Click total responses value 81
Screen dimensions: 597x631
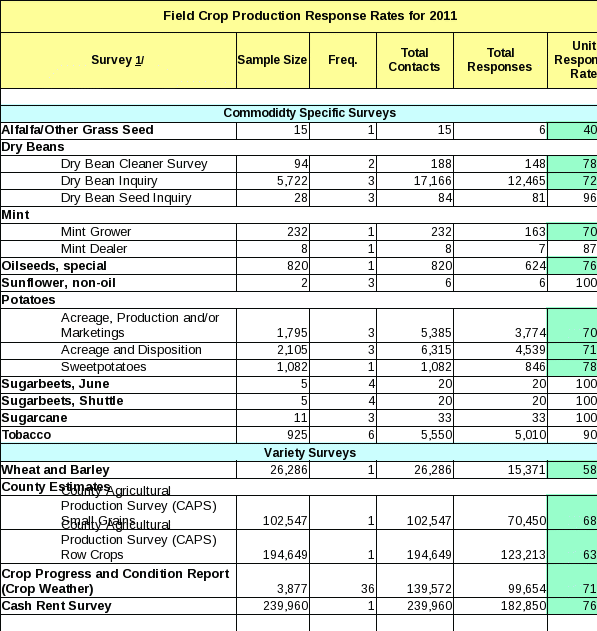[x=538, y=198]
